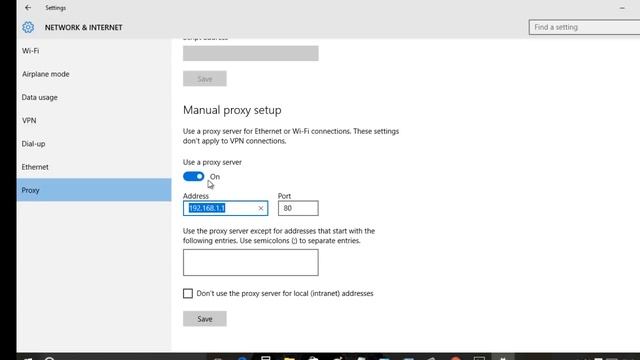This screenshot has width=640, height=360.
Task: Click the Port field showing 80
Action: [x=298, y=208]
